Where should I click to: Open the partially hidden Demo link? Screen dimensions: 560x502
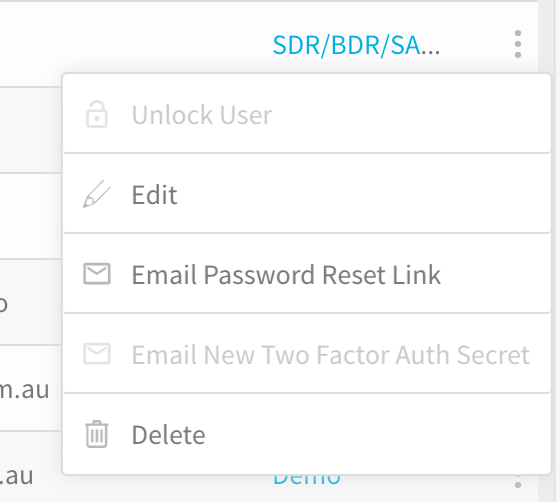[307, 480]
